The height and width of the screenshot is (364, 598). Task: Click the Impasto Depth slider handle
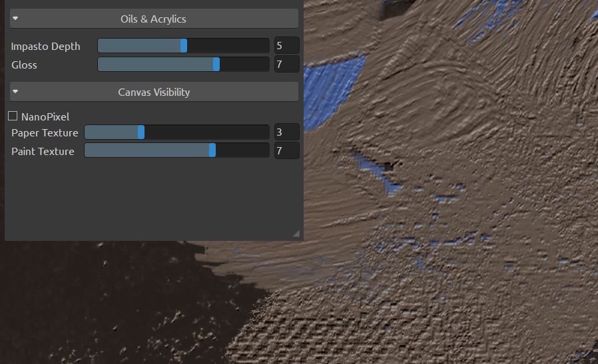[x=184, y=46]
